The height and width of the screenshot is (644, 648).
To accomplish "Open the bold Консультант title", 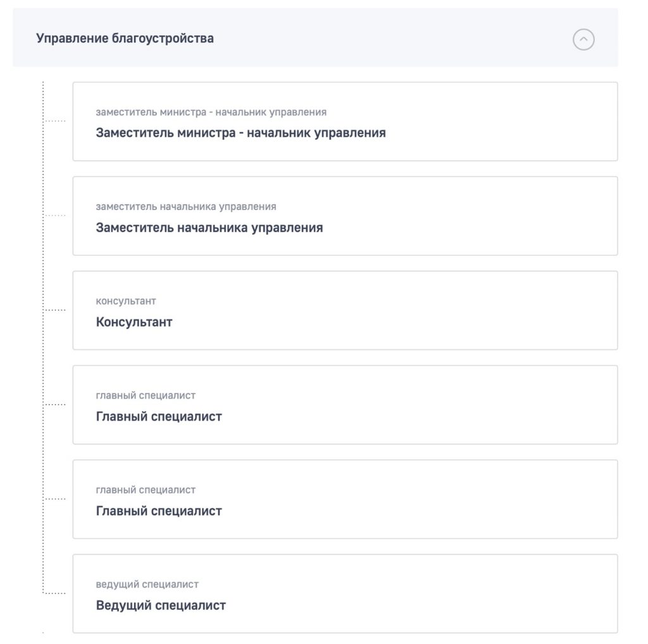I will tap(134, 322).
